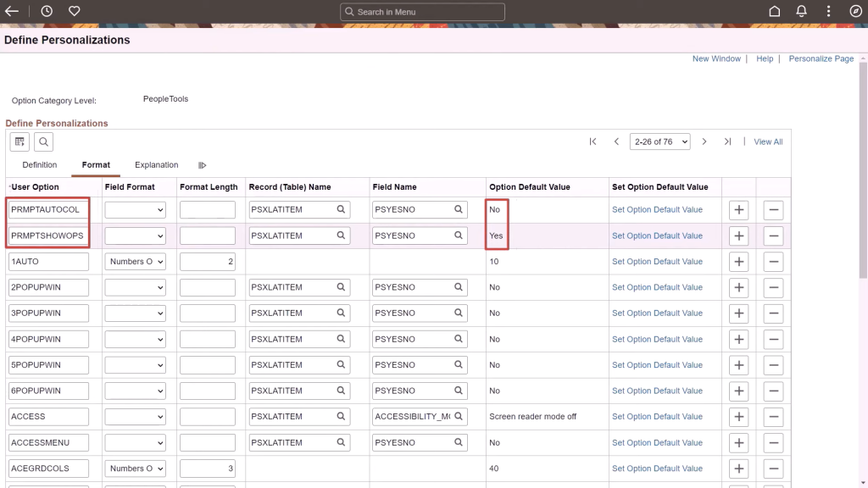The width and height of the screenshot is (868, 488).
Task: Open the Actions menu with three dots
Action: pyautogui.click(x=828, y=11)
